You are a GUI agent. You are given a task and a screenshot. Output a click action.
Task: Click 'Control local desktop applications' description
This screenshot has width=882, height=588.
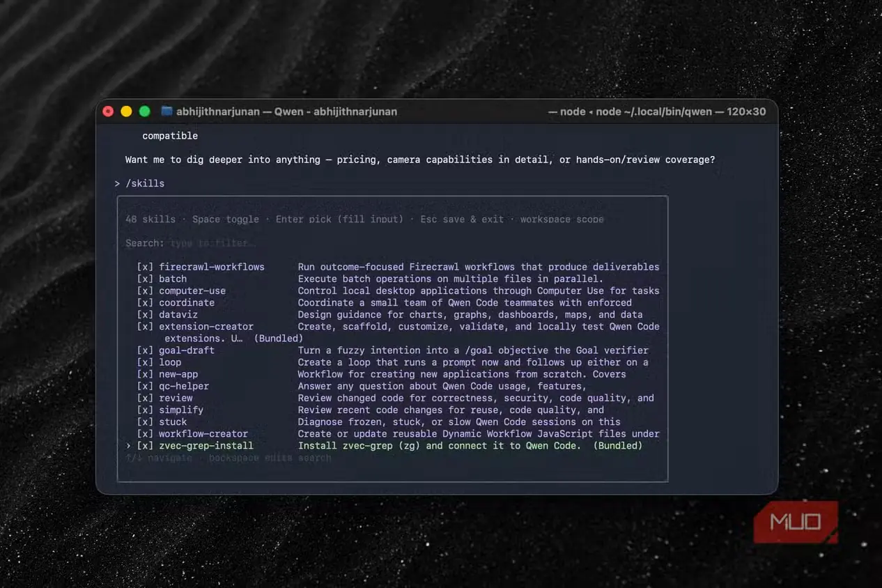point(479,291)
